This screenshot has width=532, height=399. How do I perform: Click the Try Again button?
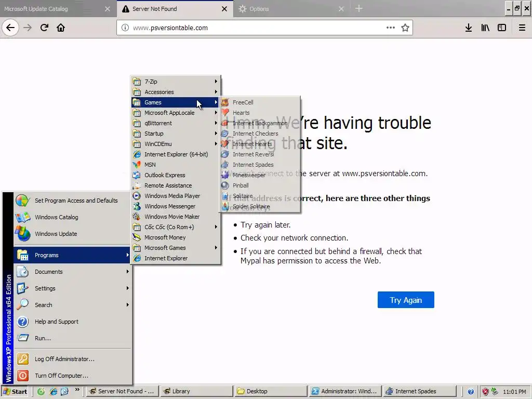click(406, 300)
